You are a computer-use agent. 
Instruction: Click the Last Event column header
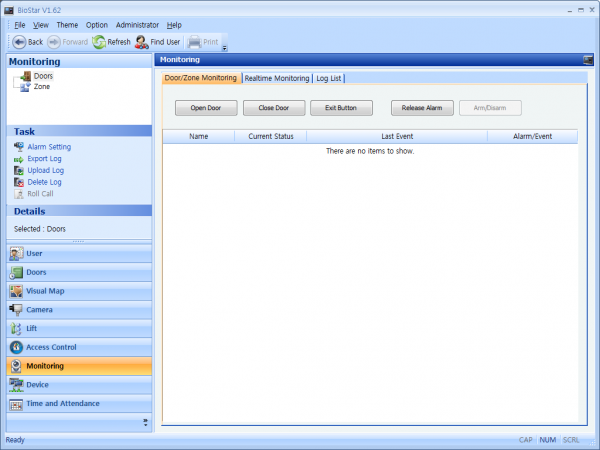pos(397,136)
